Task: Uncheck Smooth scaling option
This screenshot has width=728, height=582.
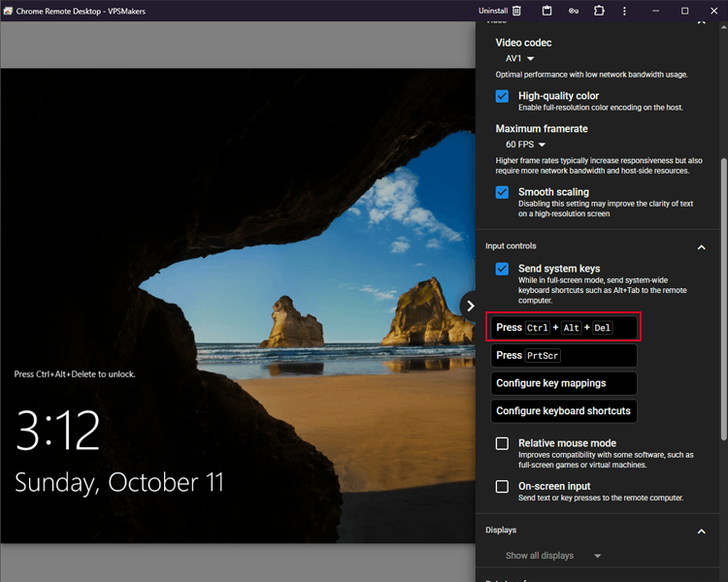Action: point(502,192)
